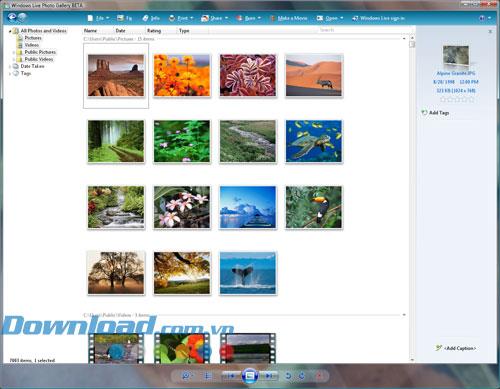The image size is (500, 389).
Task: Go back with the Back arrow button
Action: click(12, 17)
